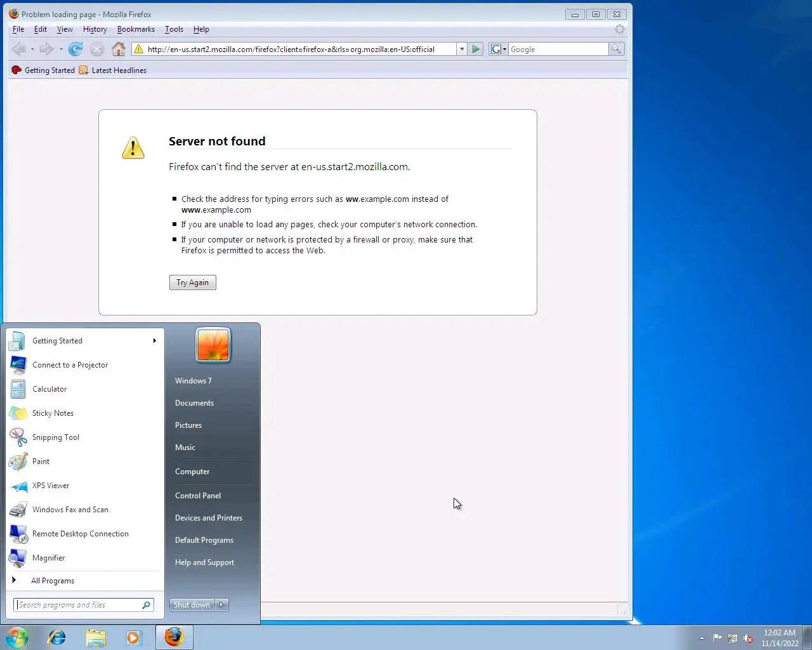
Task: Click the user account picture
Action: 213,345
